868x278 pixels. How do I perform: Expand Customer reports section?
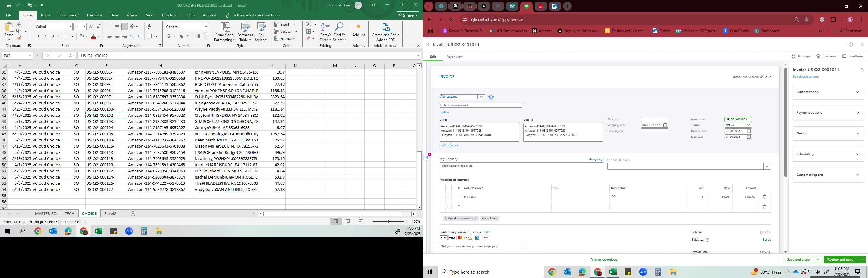pos(828,175)
